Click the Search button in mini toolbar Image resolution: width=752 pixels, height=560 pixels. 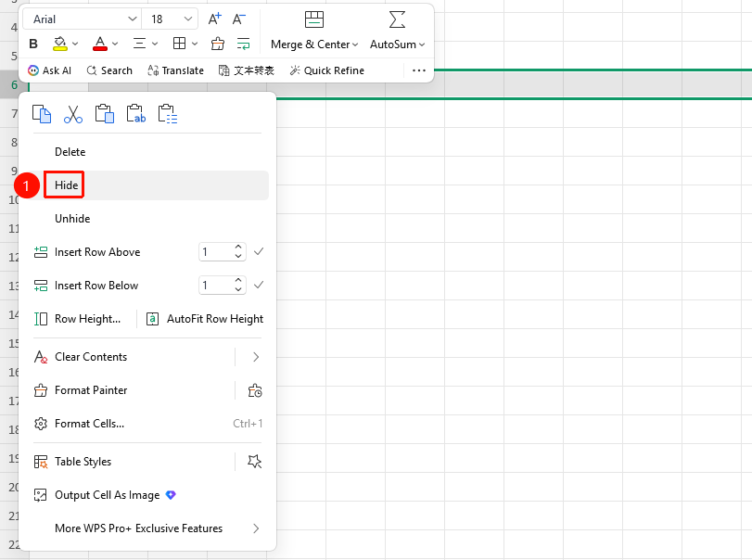(x=109, y=70)
